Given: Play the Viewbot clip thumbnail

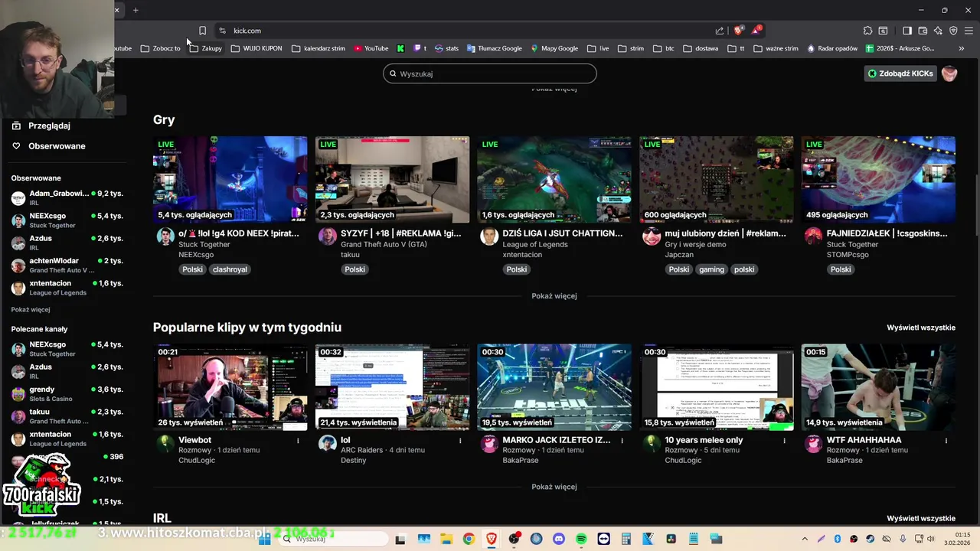Looking at the screenshot, I should [x=230, y=387].
